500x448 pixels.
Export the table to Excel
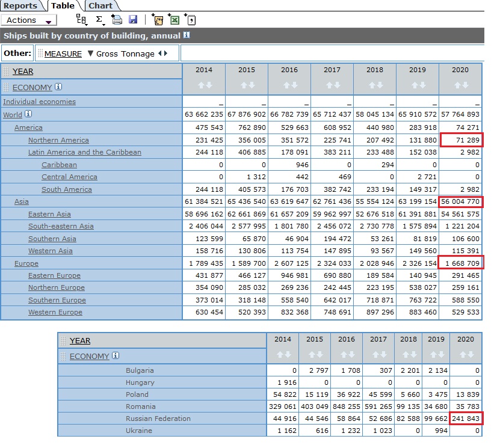(x=174, y=19)
